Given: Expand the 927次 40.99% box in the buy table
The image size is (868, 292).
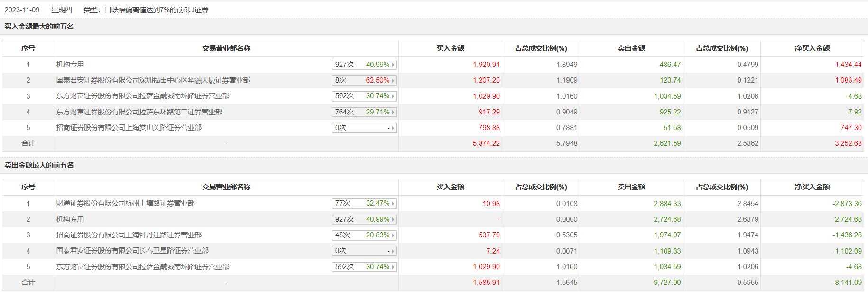Looking at the screenshot, I should pos(393,65).
